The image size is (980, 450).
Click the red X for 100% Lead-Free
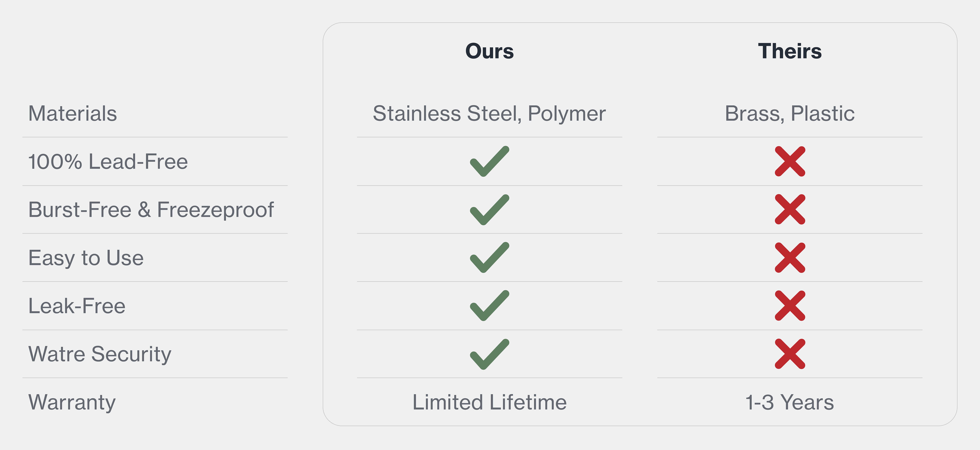(x=790, y=161)
